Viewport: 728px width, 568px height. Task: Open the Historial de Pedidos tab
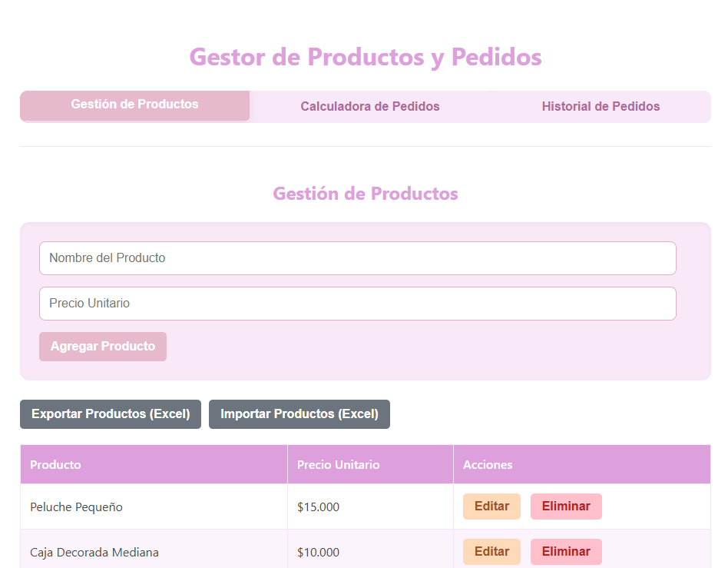pyautogui.click(x=601, y=106)
